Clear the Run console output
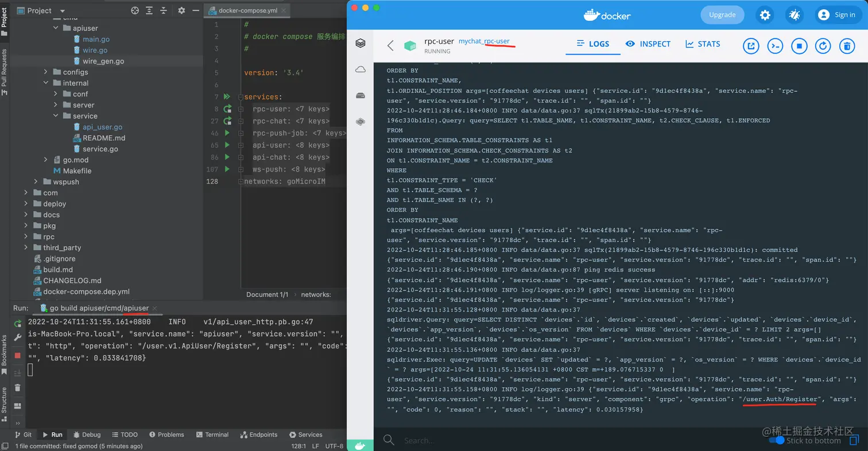 pyautogui.click(x=17, y=388)
